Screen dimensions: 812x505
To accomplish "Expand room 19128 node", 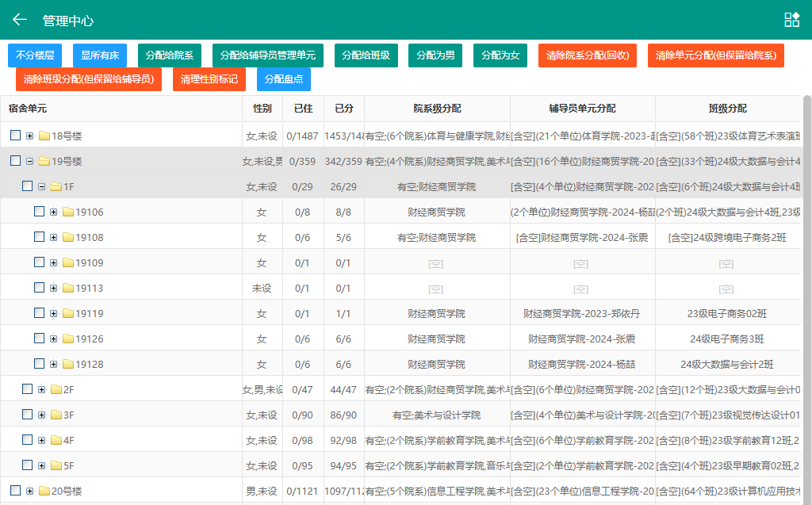I will pos(54,365).
